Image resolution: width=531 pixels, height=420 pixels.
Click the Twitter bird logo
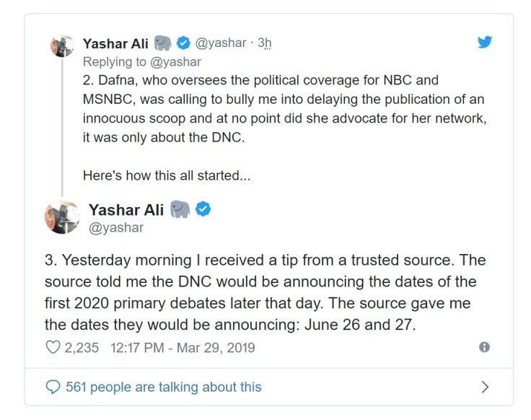point(485,42)
